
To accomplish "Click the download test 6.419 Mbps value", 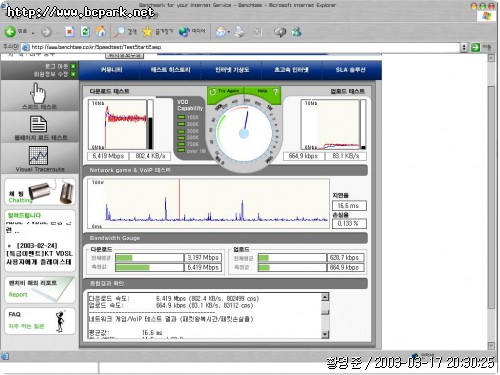I will pos(108,156).
